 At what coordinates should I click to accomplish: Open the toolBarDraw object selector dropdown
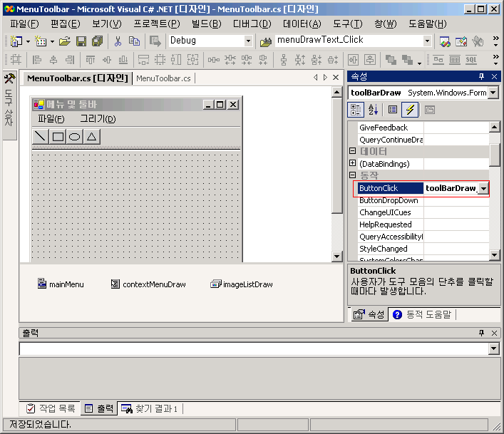click(493, 93)
